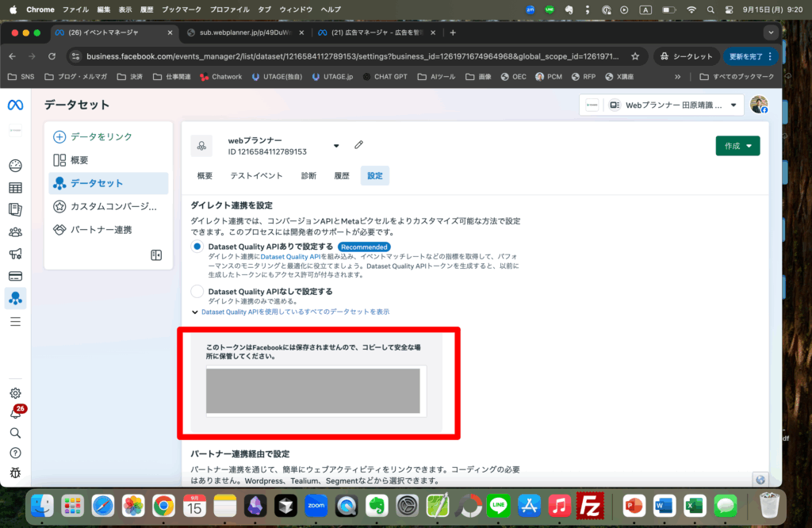
Task: Open the Chatwork bookmark
Action: coord(221,77)
